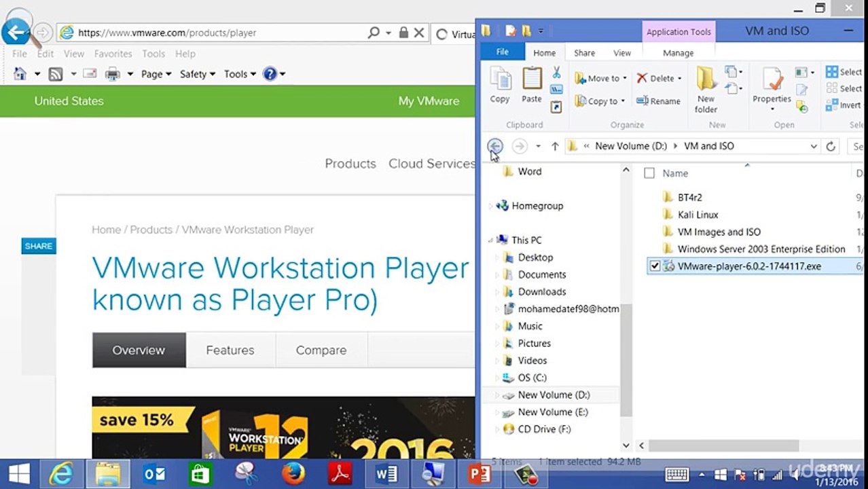Click the Read Mail icon in IE toolbar
The height and width of the screenshot is (489, 868).
tap(90, 74)
